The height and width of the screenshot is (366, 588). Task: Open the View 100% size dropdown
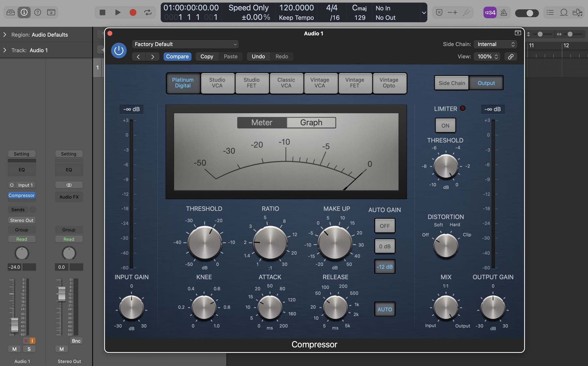click(x=487, y=56)
